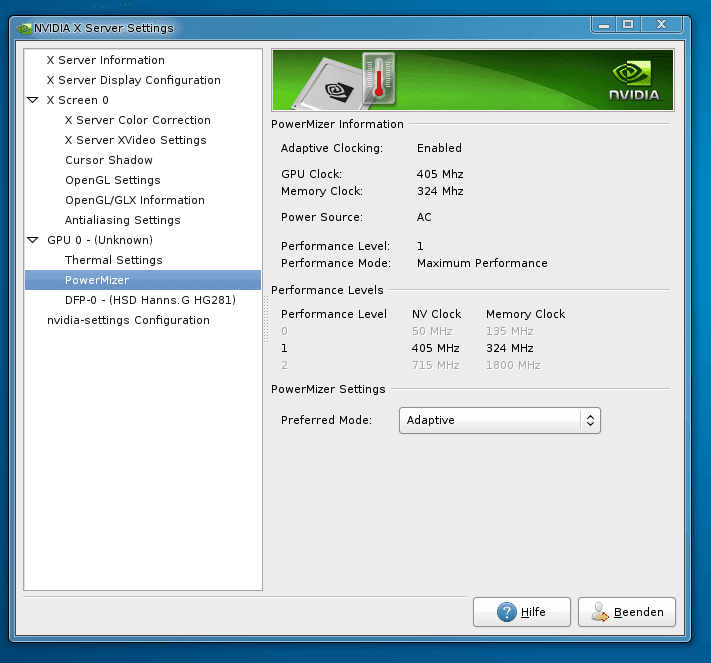This screenshot has width=711, height=663.
Task: Click the GPU Clock value '405 Mhz'
Action: click(440, 174)
